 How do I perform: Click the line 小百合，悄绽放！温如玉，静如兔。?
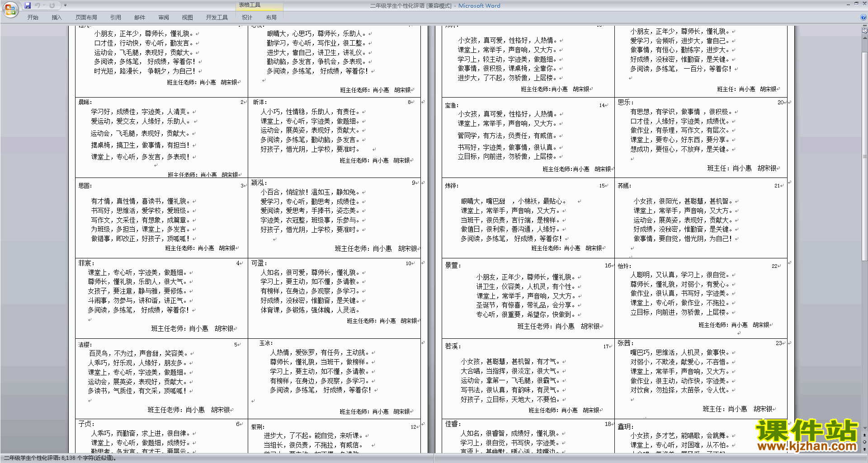coord(310,192)
